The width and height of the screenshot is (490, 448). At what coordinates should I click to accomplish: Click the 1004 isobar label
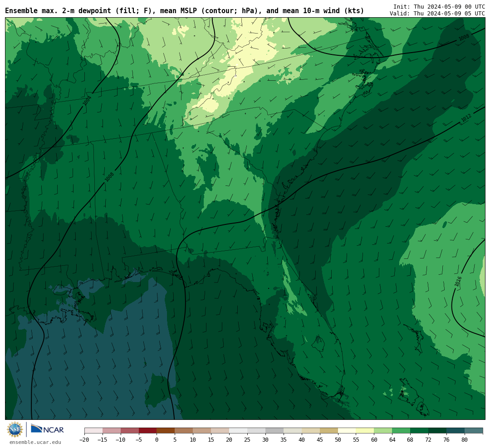87,101
